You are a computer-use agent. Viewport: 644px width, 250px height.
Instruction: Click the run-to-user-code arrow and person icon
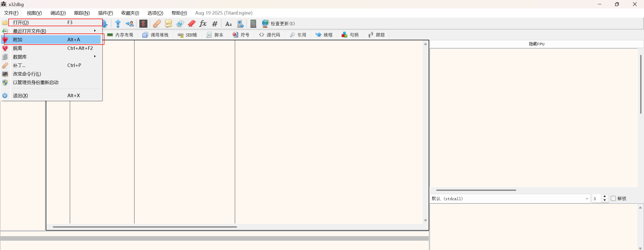tap(130, 24)
